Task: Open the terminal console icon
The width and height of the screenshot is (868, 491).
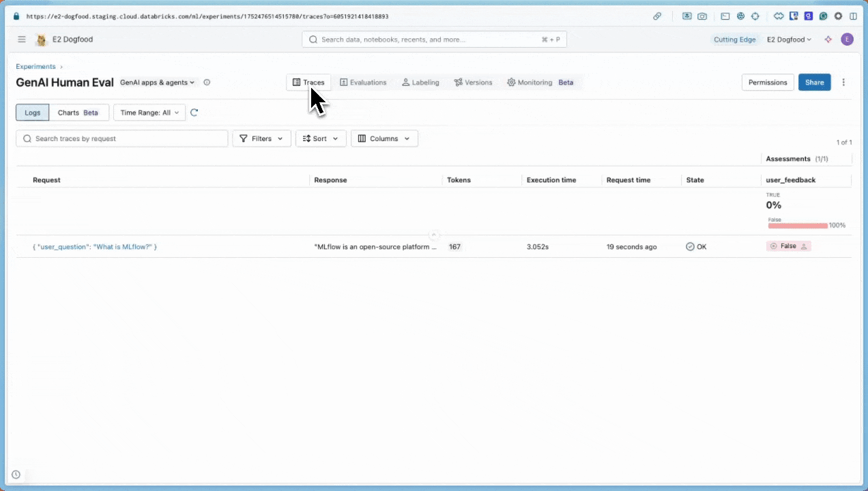Action: 725,16
